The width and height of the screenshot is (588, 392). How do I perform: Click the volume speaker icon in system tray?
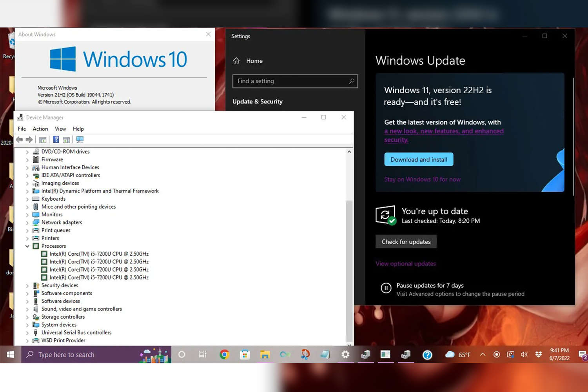pos(524,354)
